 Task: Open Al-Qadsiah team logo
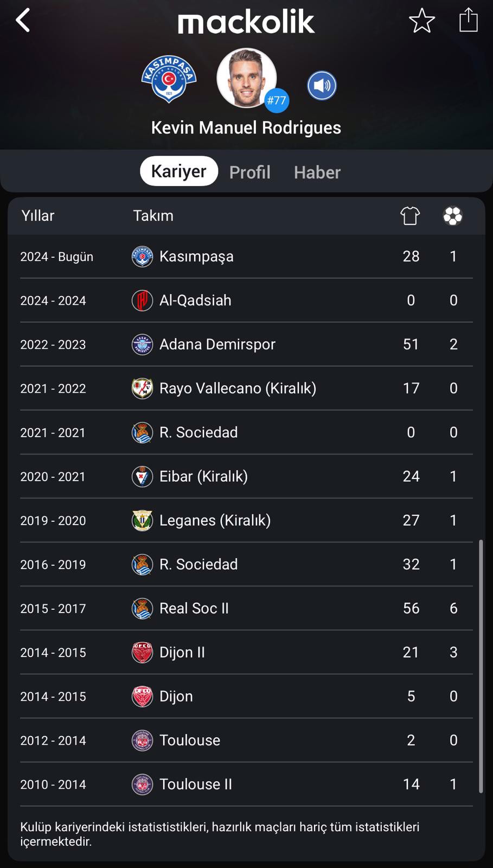[x=142, y=301]
